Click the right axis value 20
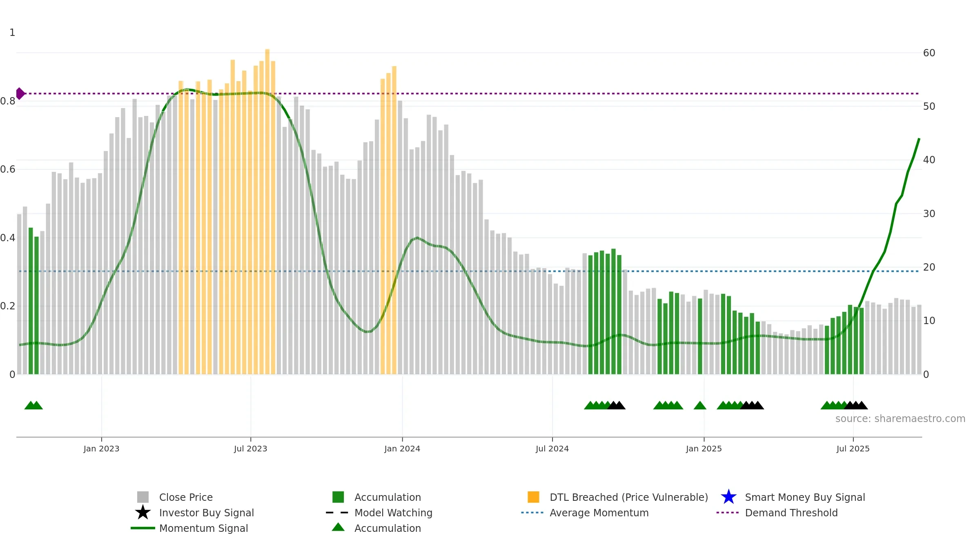Screen dimensions: 980x551 click(929, 267)
